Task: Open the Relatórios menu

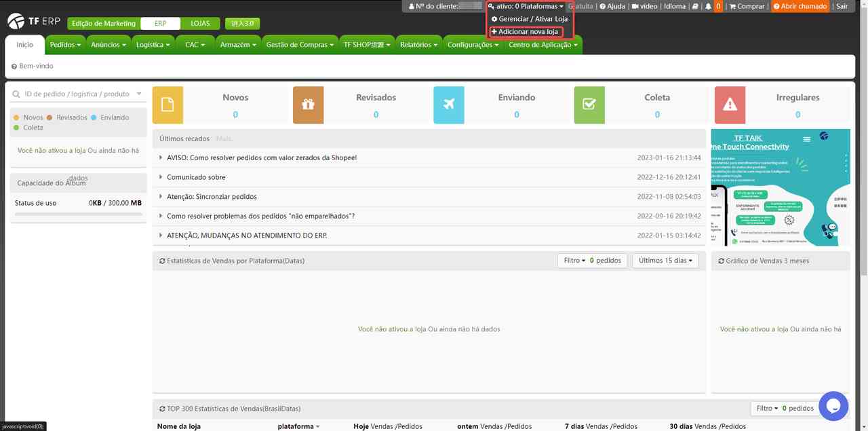Action: (418, 45)
